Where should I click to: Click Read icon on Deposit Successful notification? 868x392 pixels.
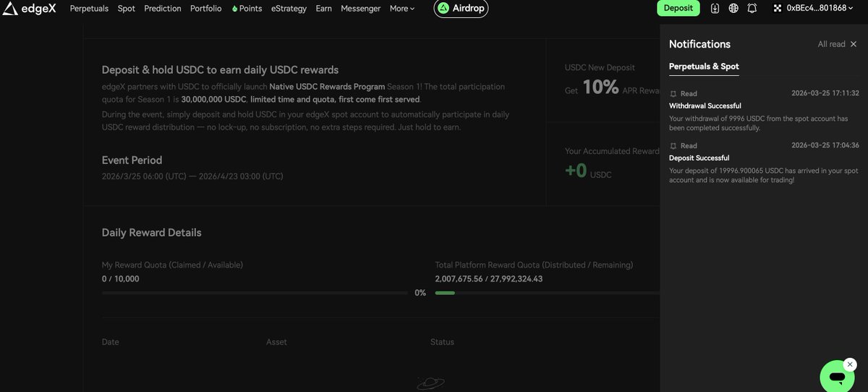tap(673, 145)
